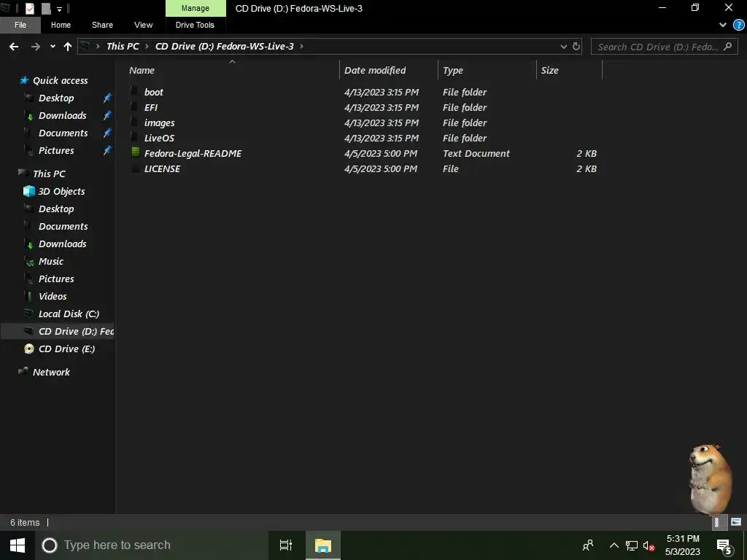The image size is (747, 560).
Task: Open Customize Quick Access Toolbar dropdown
Action: click(59, 9)
